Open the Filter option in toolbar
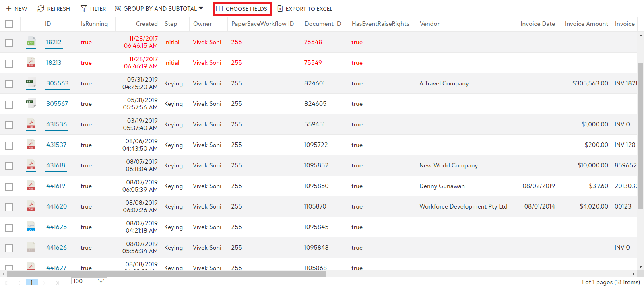The height and width of the screenshot is (287, 644). pos(93,8)
